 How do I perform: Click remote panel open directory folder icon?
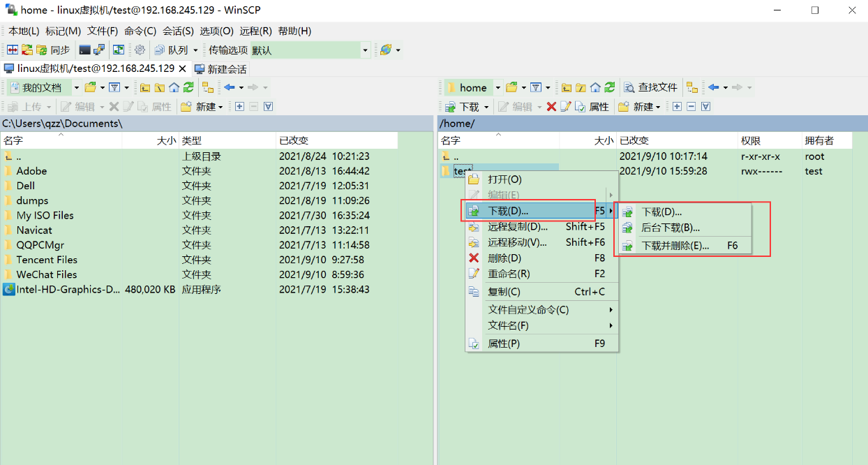coord(511,87)
